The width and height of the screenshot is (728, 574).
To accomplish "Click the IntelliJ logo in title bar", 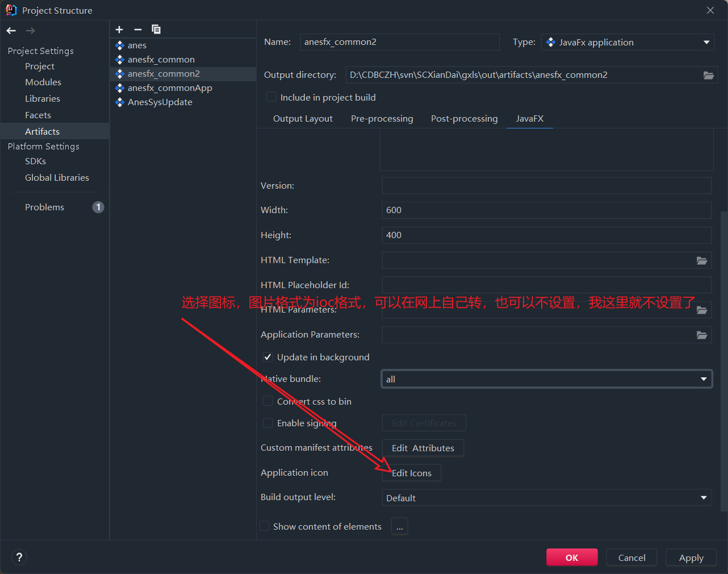I will (x=11, y=10).
